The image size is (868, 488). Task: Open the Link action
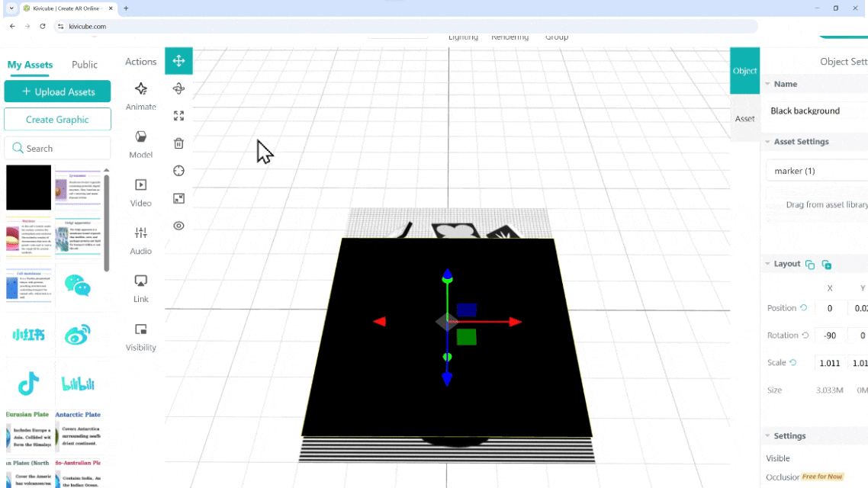[x=141, y=287]
